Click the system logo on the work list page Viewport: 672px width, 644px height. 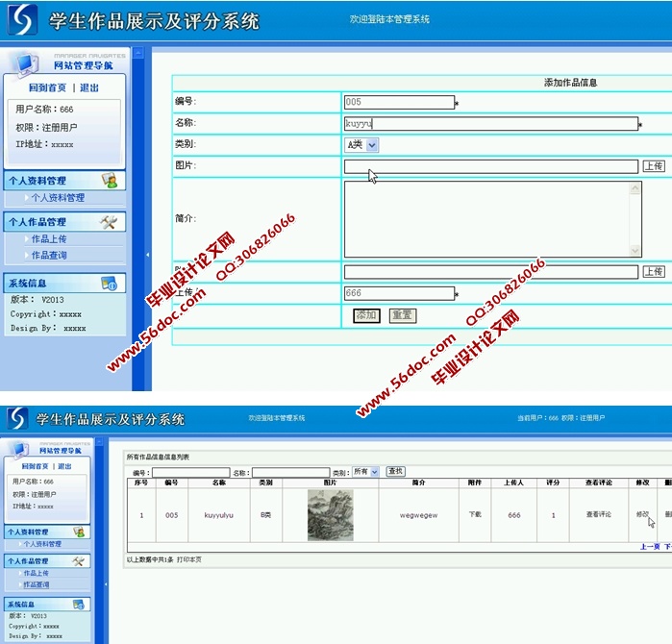coord(17,418)
